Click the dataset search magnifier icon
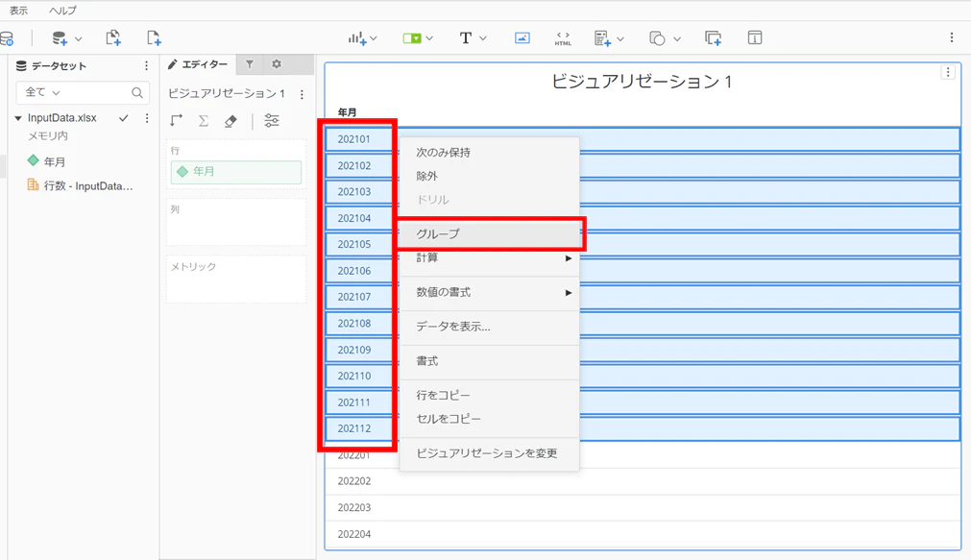This screenshot has width=971, height=560. pyautogui.click(x=136, y=92)
